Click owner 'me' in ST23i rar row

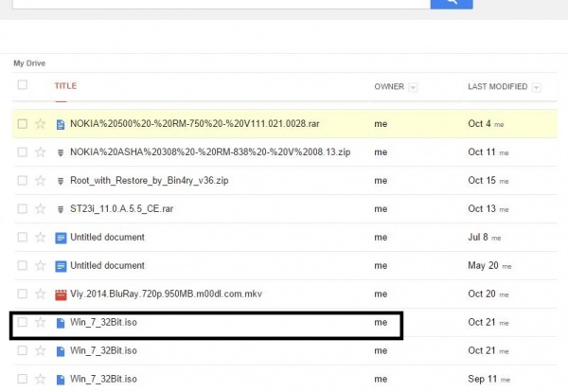click(x=381, y=209)
